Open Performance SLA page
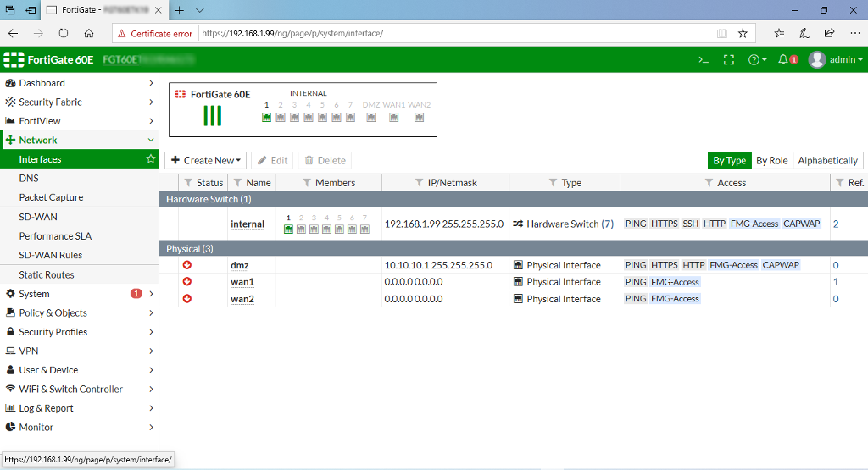The height and width of the screenshot is (470, 868). [x=55, y=236]
